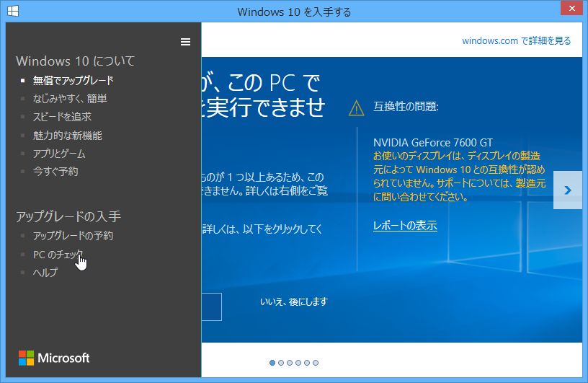Image resolution: width=588 pixels, height=383 pixels.
Task: Open 今すぐ予約 menu item
Action: (55, 171)
